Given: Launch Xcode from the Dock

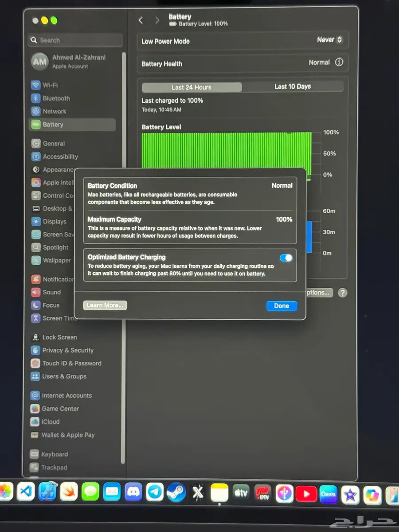Looking at the screenshot, I should click(47, 492).
